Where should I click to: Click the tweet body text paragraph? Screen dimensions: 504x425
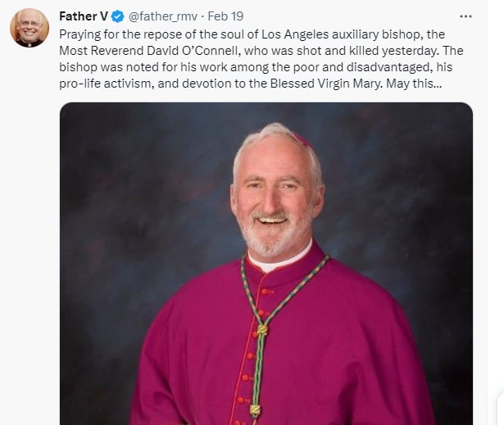pos(261,59)
